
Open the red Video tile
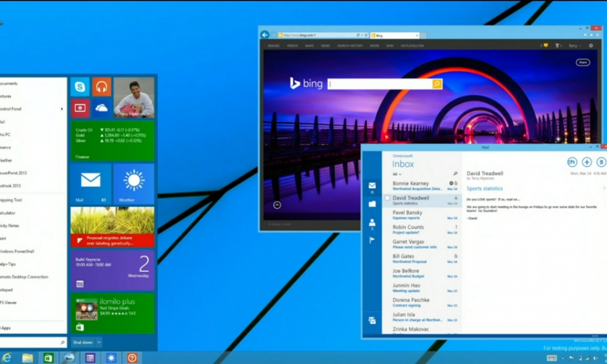click(80, 108)
